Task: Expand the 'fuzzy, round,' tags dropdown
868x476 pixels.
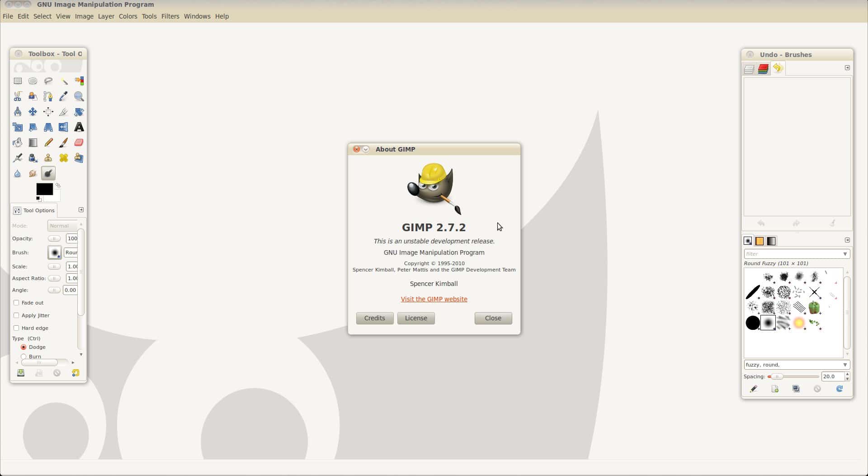Action: [x=844, y=365]
